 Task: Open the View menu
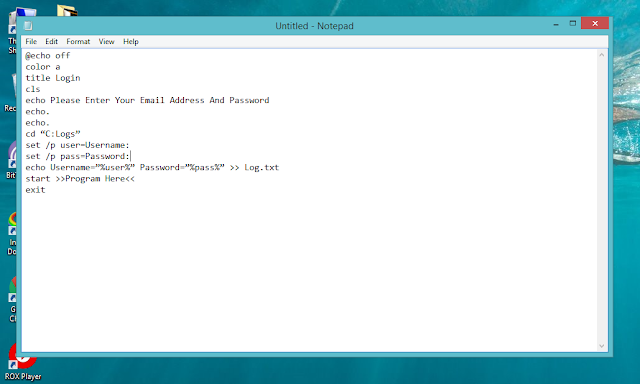tap(107, 42)
